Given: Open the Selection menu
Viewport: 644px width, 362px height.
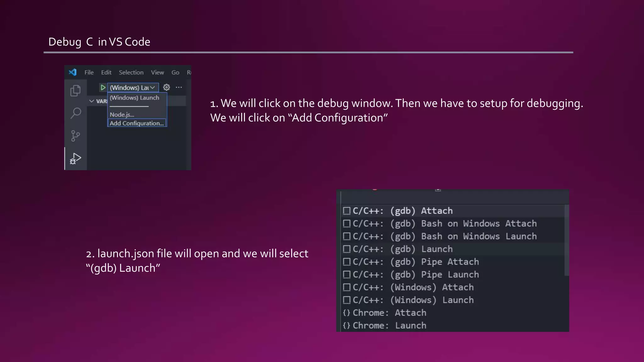Looking at the screenshot, I should 131,72.
